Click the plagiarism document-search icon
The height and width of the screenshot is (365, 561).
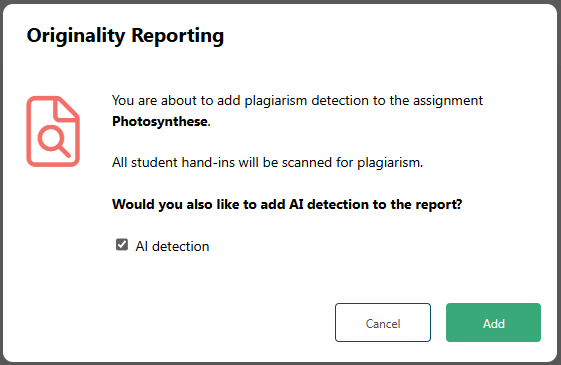coord(53,131)
